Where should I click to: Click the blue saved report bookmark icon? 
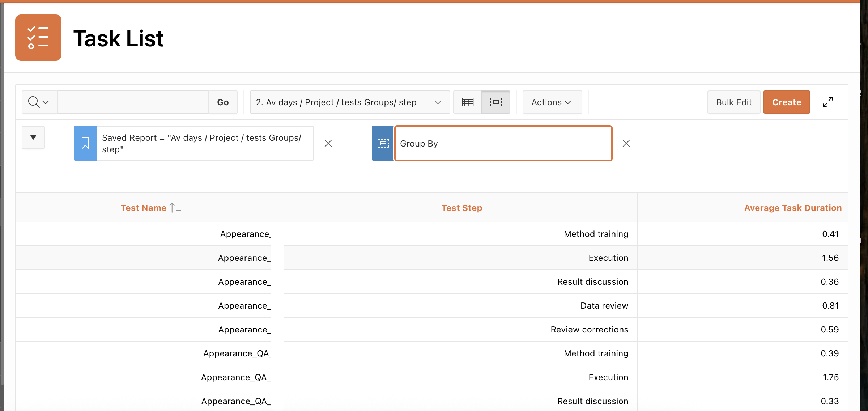pyautogui.click(x=85, y=143)
